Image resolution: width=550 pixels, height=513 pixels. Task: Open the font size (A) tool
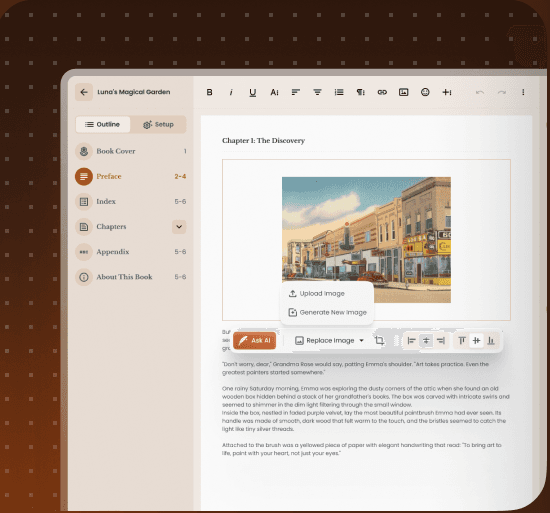274,92
